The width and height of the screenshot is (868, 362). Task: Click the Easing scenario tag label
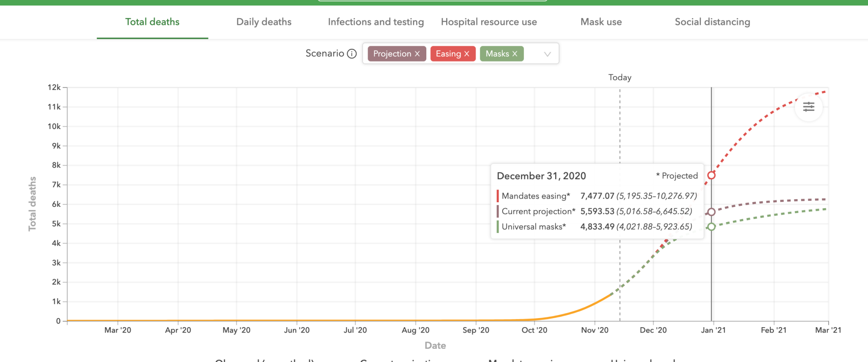448,54
